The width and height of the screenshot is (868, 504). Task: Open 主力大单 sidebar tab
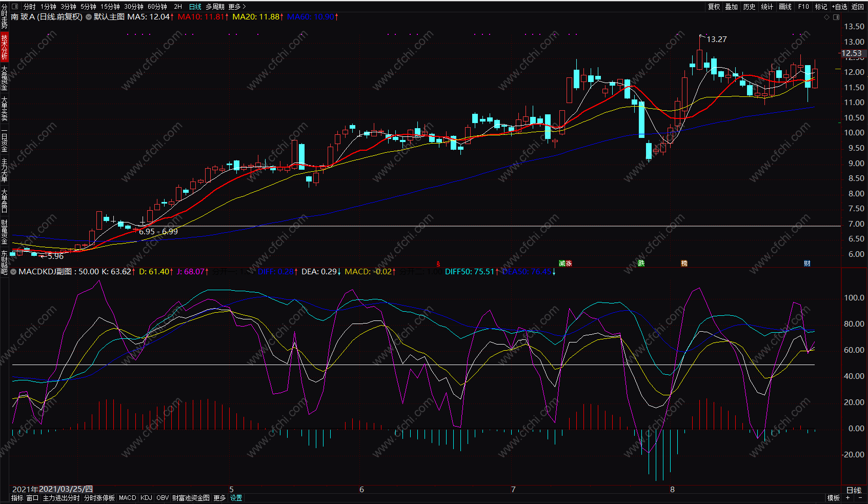coord(4,170)
